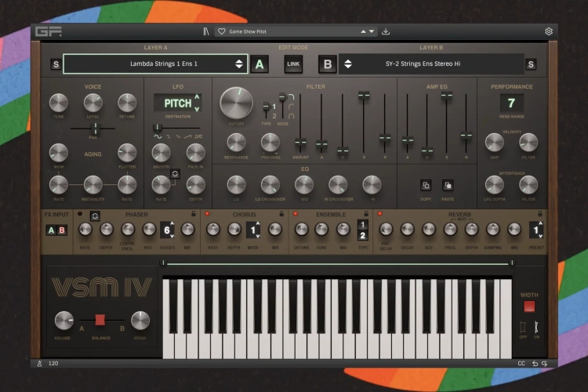Click the A/B balance slider handle
The width and height of the screenshot is (588, 392).
pyautogui.click(x=100, y=320)
